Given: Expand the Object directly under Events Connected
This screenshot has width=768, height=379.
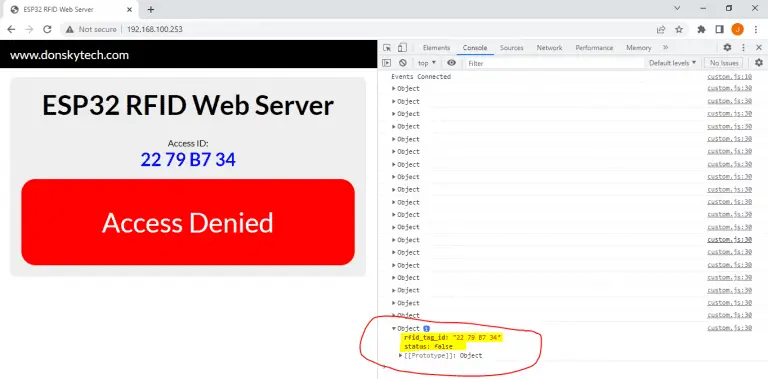Looking at the screenshot, I should tap(394, 89).
